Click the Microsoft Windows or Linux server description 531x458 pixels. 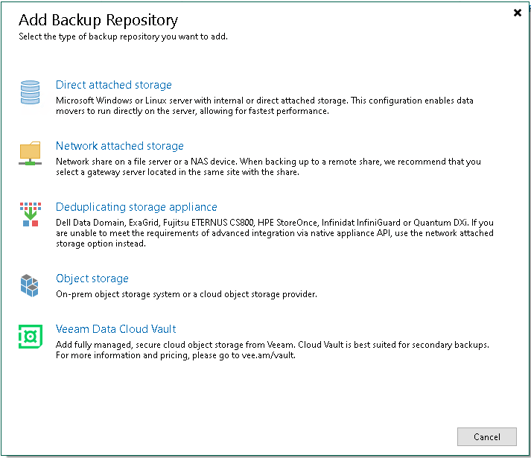click(264, 106)
